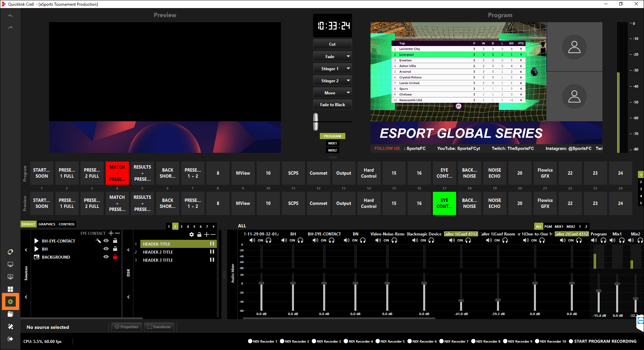
Task: Remove a source with EYE CONTACT minus
Action: pyautogui.click(x=117, y=233)
